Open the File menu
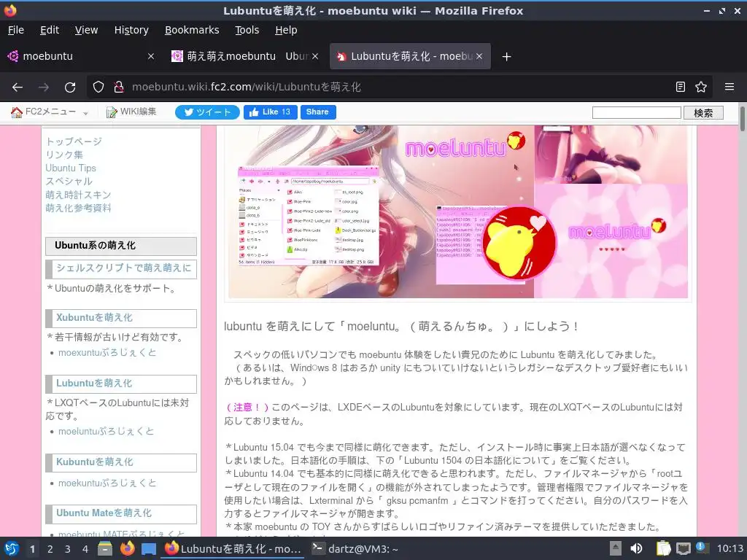Image resolution: width=747 pixels, height=560 pixels. coord(16,30)
